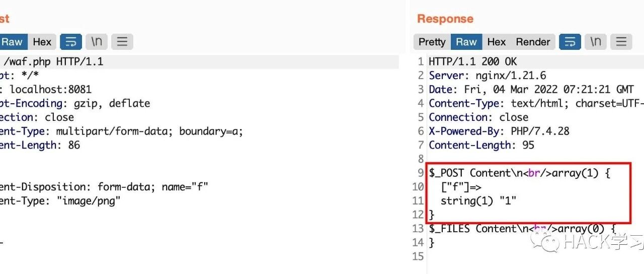The width and height of the screenshot is (644, 274).
Task: Toggle word wrap icon in Response panel
Action: click(570, 42)
